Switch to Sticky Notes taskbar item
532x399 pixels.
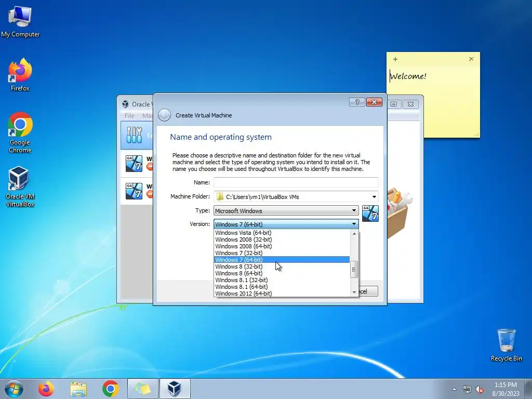point(143,389)
